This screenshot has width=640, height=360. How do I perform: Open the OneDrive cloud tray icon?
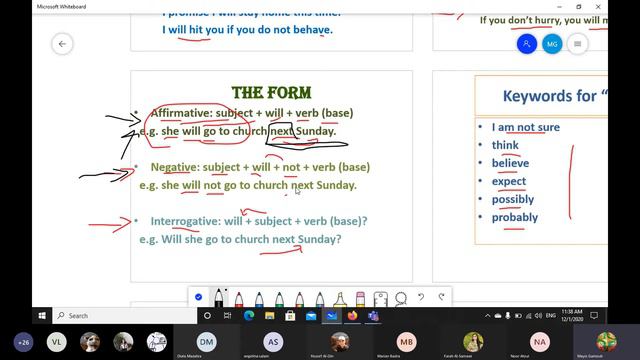coord(498,316)
